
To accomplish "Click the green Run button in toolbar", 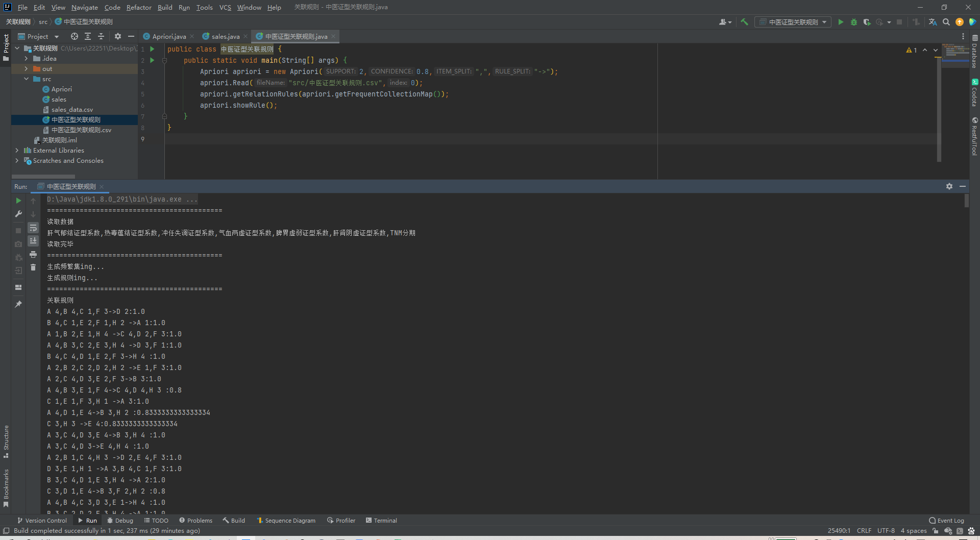I will click(841, 22).
